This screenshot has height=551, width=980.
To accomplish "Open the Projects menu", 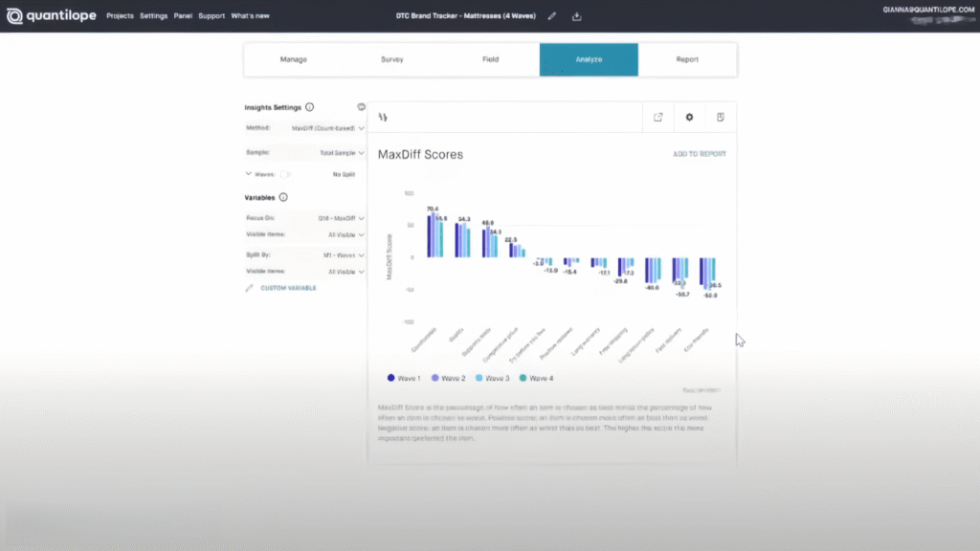I will point(120,16).
